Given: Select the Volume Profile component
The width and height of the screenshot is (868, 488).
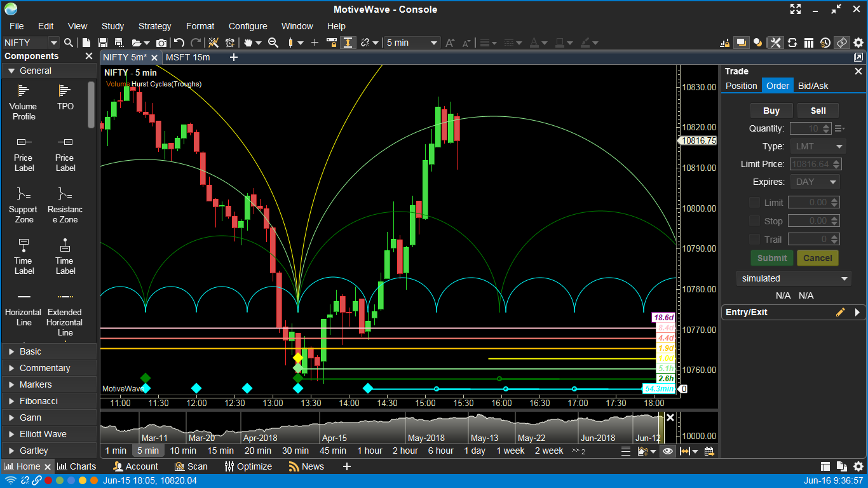Looking at the screenshot, I should pos(24,102).
